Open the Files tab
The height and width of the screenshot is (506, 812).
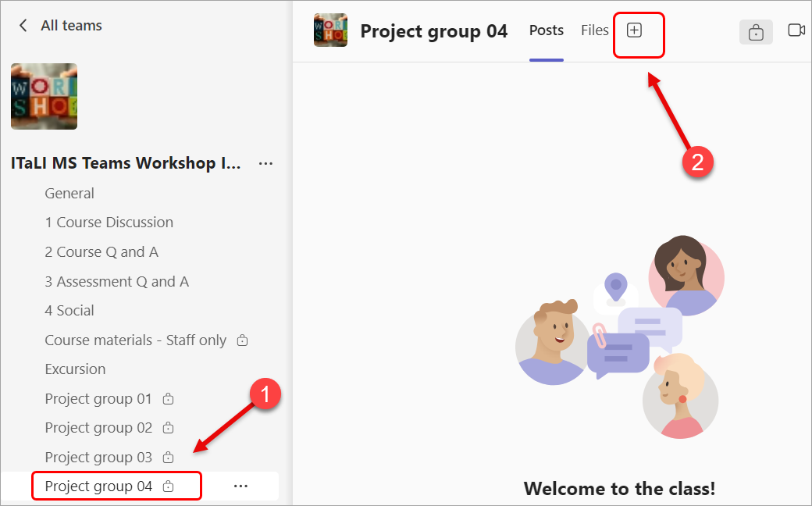pos(594,30)
